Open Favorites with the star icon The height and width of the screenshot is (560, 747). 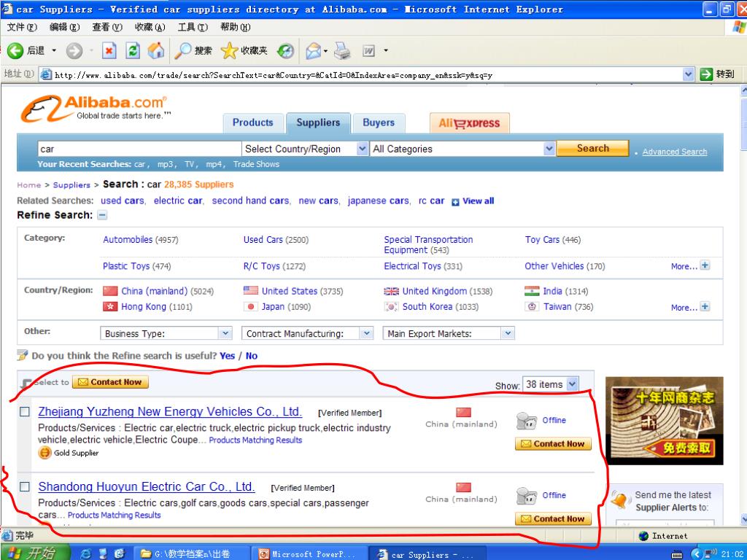[x=229, y=50]
